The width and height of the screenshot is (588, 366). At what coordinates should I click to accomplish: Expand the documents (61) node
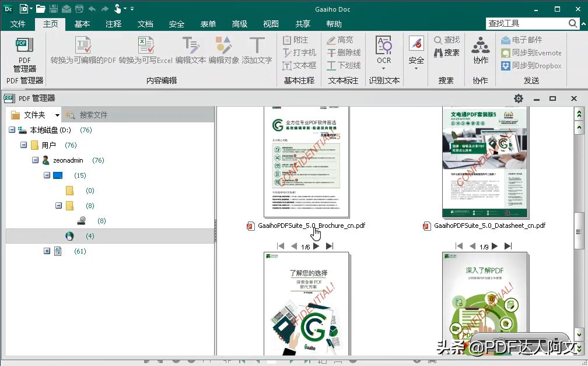click(47, 251)
